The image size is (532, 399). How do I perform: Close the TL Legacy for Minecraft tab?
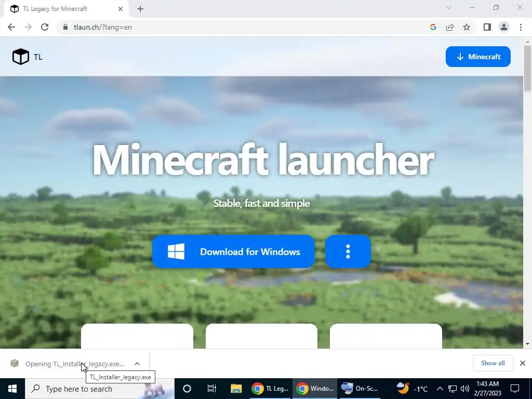(121, 9)
